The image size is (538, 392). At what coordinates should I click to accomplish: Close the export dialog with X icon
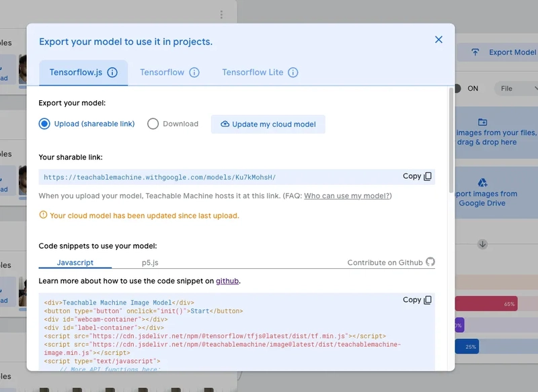(x=438, y=40)
